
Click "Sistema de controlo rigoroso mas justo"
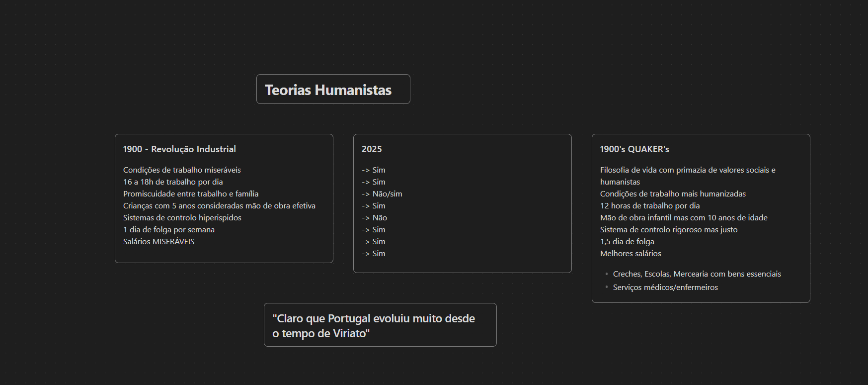(669, 230)
